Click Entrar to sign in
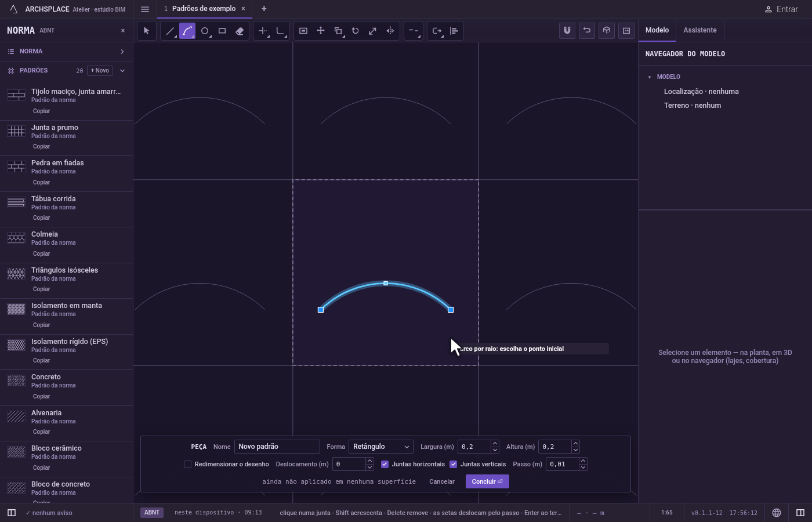 coord(781,9)
